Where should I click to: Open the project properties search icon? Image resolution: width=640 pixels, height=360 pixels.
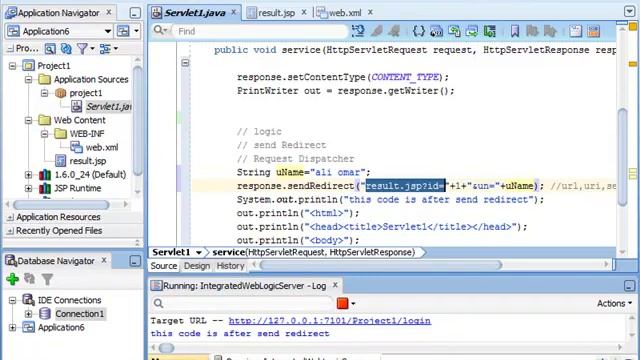pos(50,49)
